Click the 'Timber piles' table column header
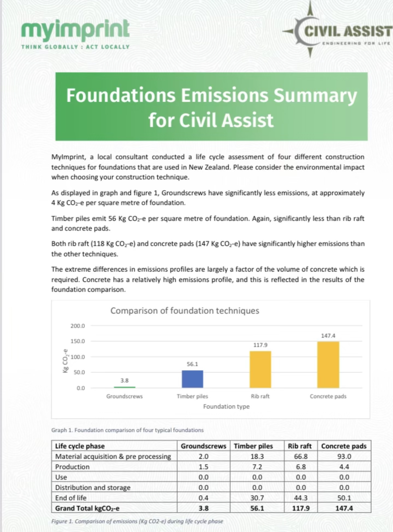393x532 pixels. point(253,446)
